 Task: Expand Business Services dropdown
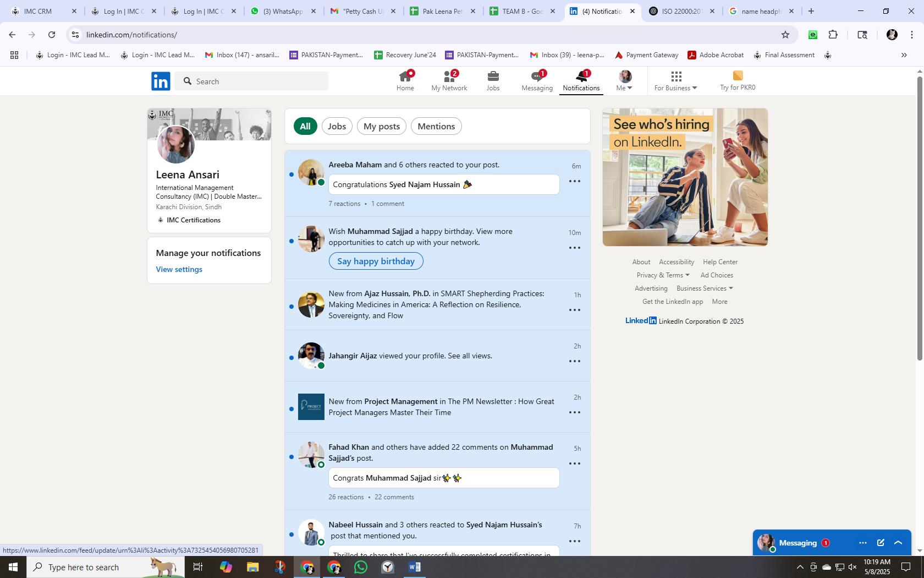click(x=705, y=288)
